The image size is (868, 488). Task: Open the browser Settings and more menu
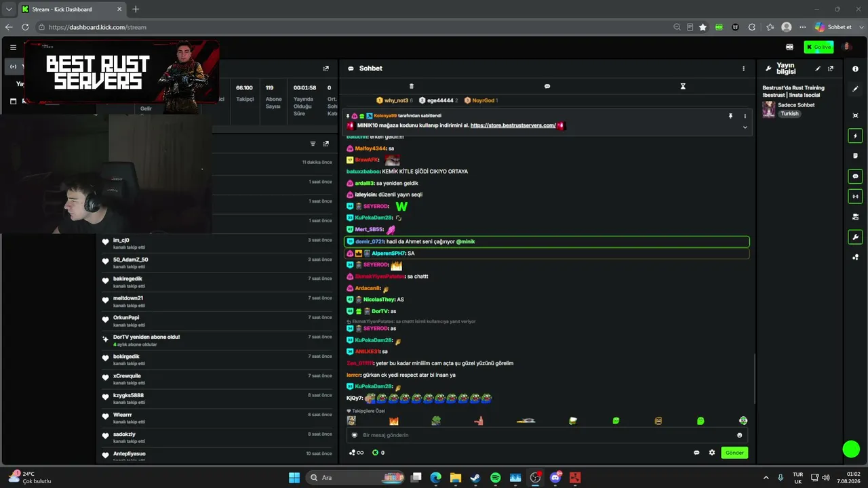(x=803, y=27)
